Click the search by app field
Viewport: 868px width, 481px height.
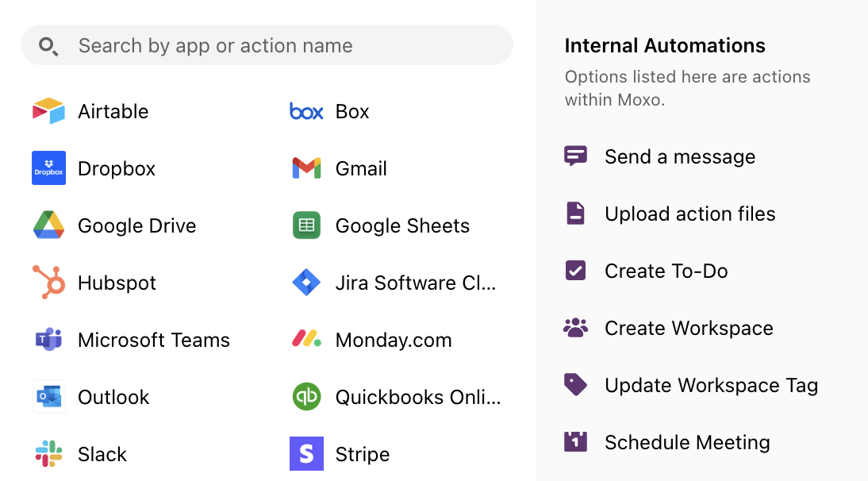(x=266, y=45)
